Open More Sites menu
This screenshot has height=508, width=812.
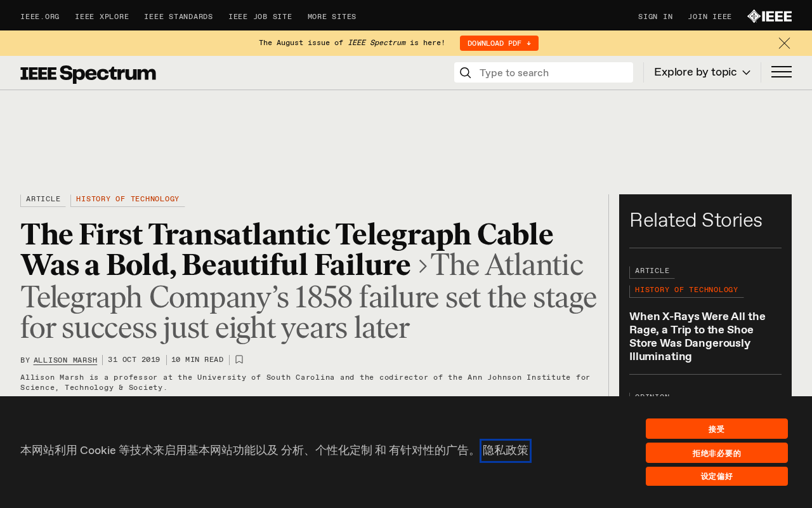pyautogui.click(x=332, y=17)
